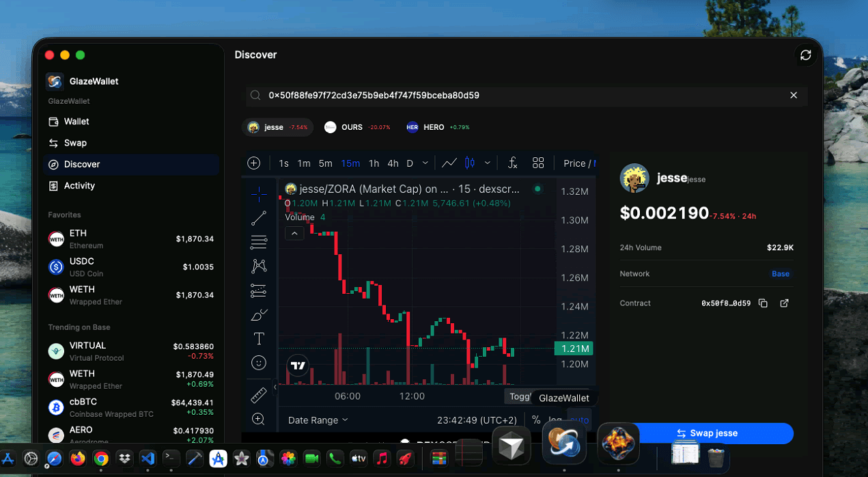Clear the contract address search field
The height and width of the screenshot is (477, 868).
[794, 96]
